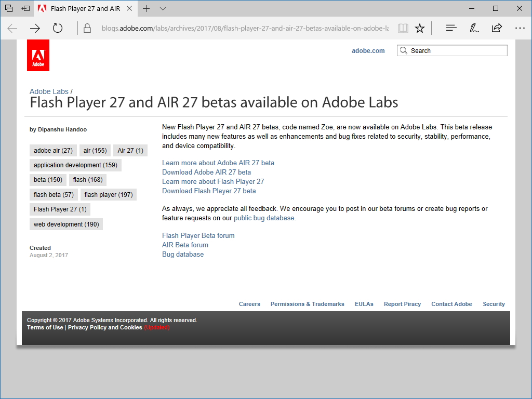
Task: Expand the tab preview chevron
Action: [163, 8]
